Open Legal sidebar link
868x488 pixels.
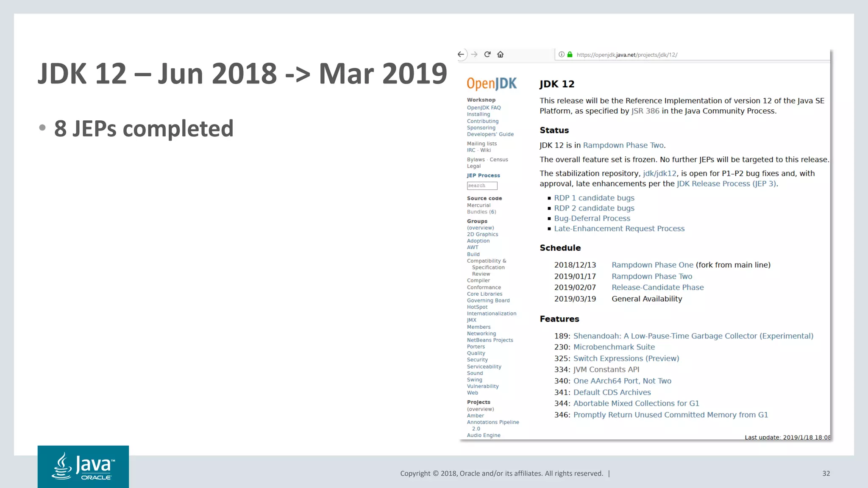[x=473, y=166]
